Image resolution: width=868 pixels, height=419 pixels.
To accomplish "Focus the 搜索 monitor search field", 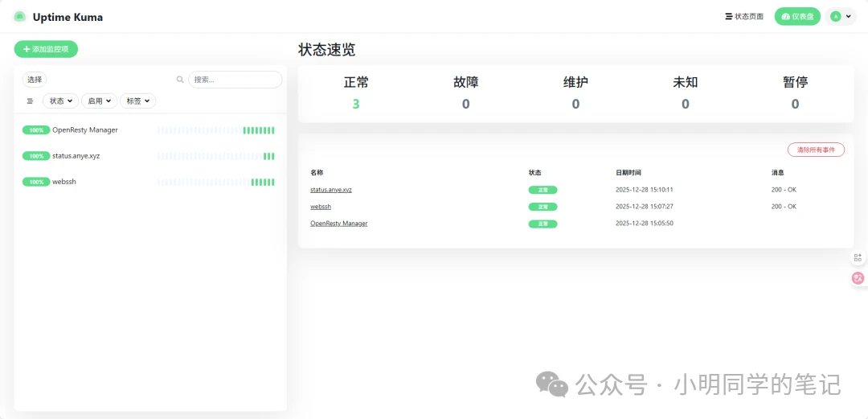I will click(x=235, y=80).
